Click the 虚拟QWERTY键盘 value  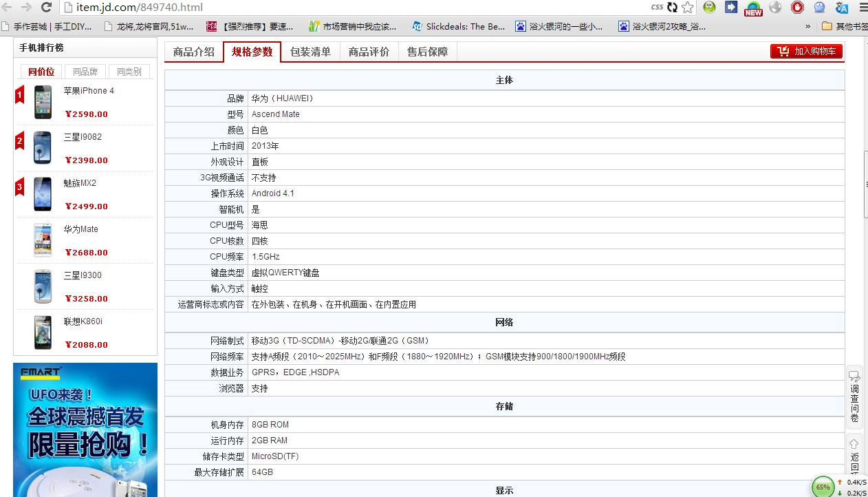click(x=285, y=273)
